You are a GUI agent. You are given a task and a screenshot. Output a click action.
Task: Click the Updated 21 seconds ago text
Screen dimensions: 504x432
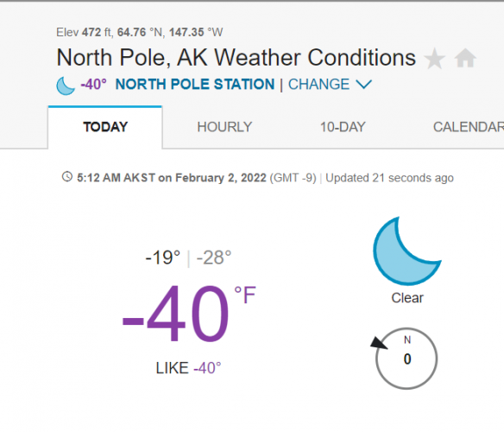389,178
